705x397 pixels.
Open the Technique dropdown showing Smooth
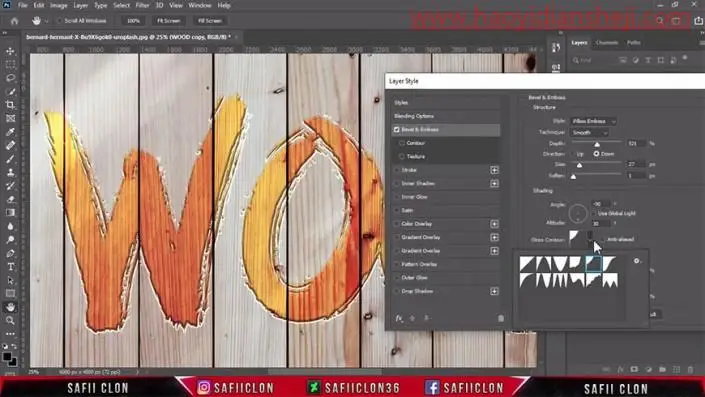[590, 133]
